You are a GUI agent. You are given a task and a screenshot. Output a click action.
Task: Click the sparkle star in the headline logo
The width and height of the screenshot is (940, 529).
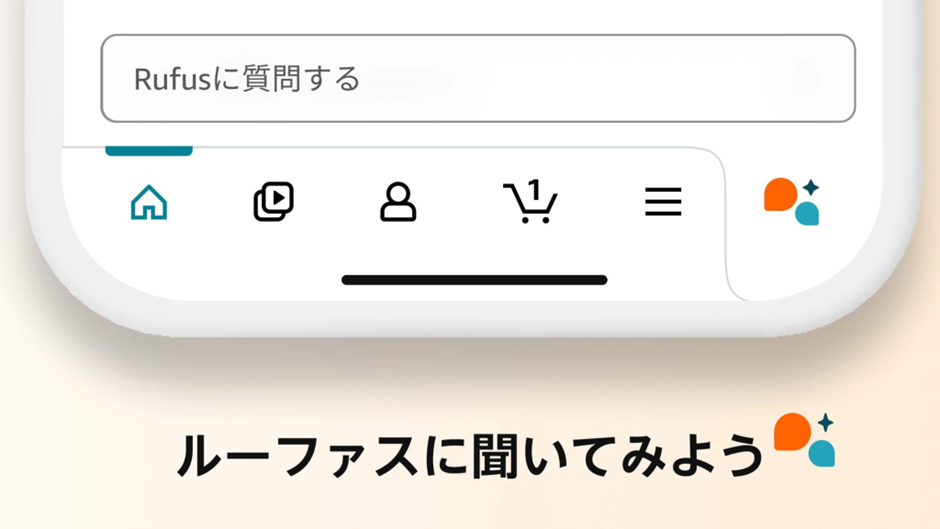pyautogui.click(x=825, y=422)
